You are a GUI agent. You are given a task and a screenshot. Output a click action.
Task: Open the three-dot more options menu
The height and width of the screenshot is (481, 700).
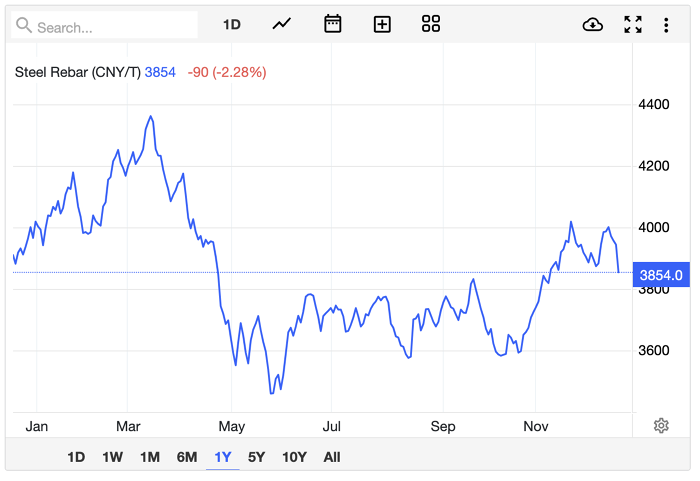click(x=666, y=25)
